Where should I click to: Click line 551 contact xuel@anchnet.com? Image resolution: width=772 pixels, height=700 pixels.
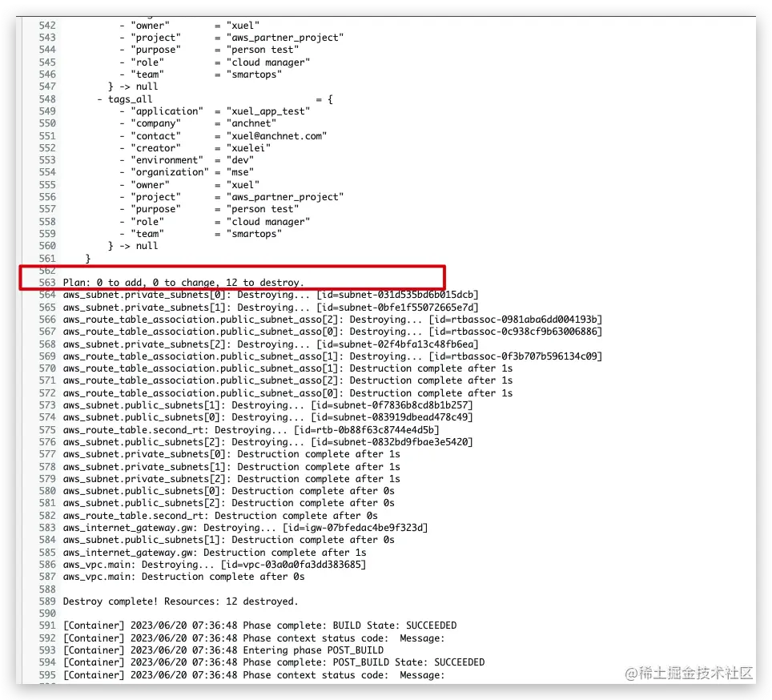tap(223, 136)
